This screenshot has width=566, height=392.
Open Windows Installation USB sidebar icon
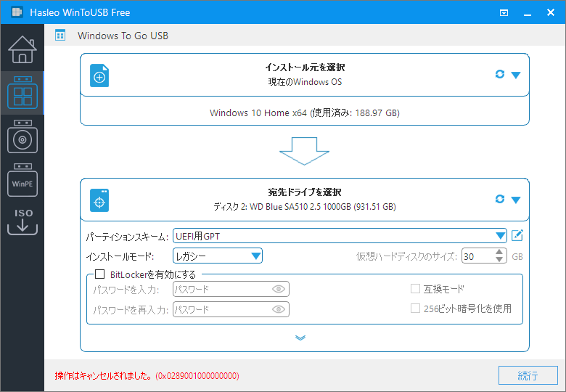pos(22,136)
